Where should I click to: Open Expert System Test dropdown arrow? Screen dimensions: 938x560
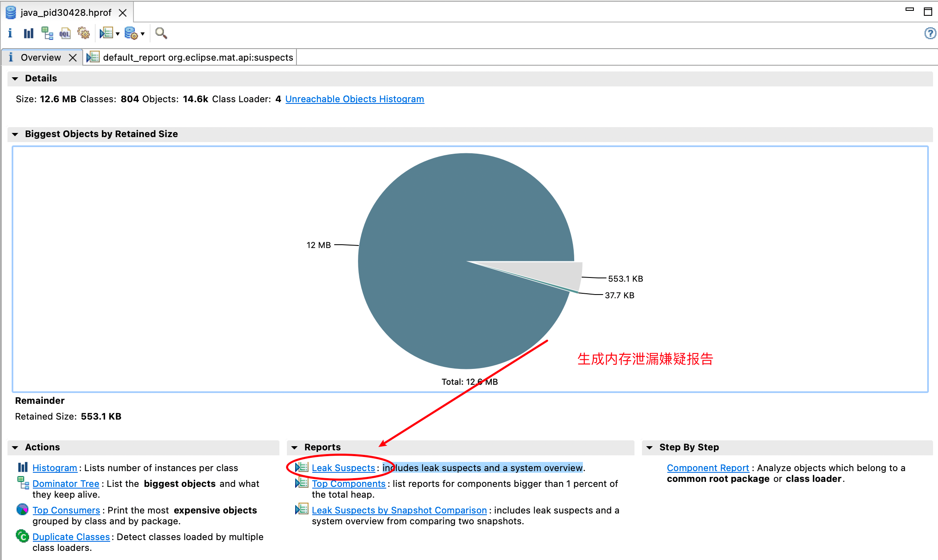(118, 34)
